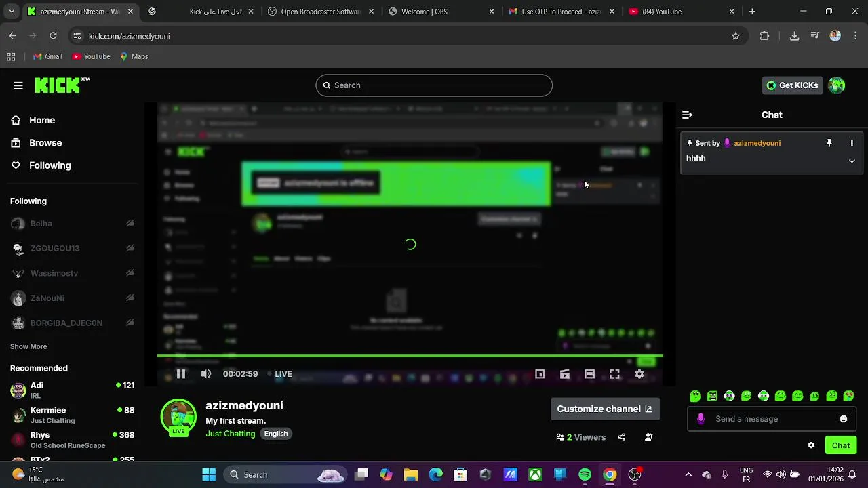The height and width of the screenshot is (488, 868).
Task: Expand the pinned message chevron
Action: [852, 161]
